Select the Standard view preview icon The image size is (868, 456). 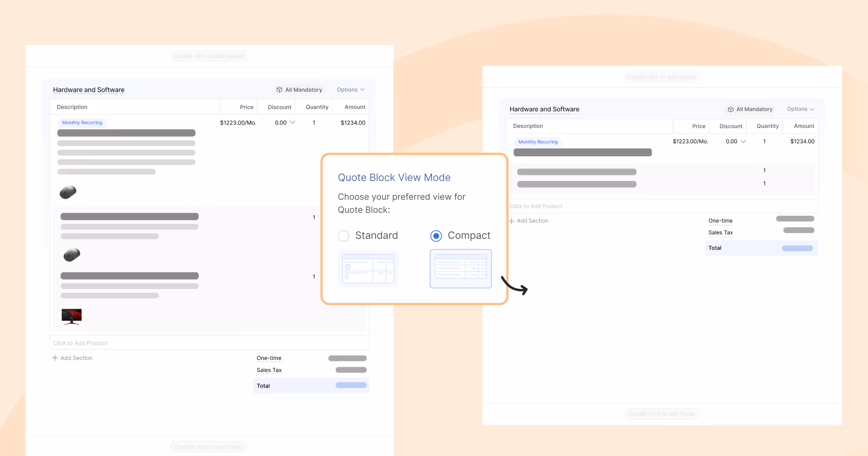click(x=368, y=268)
